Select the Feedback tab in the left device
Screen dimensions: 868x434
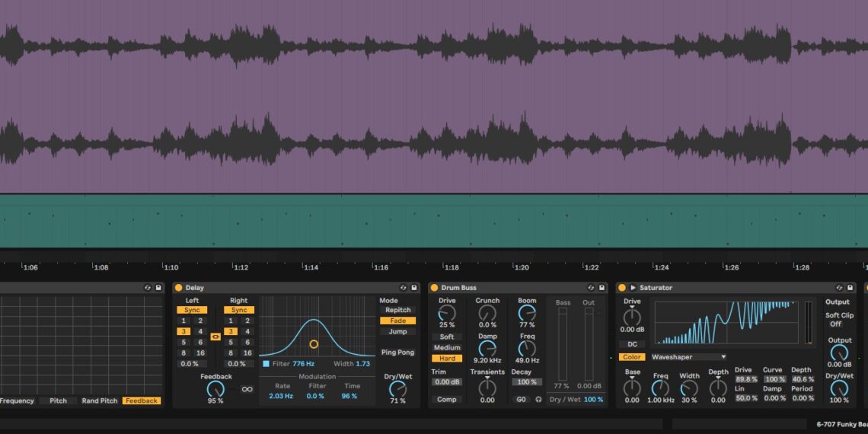pos(142,400)
